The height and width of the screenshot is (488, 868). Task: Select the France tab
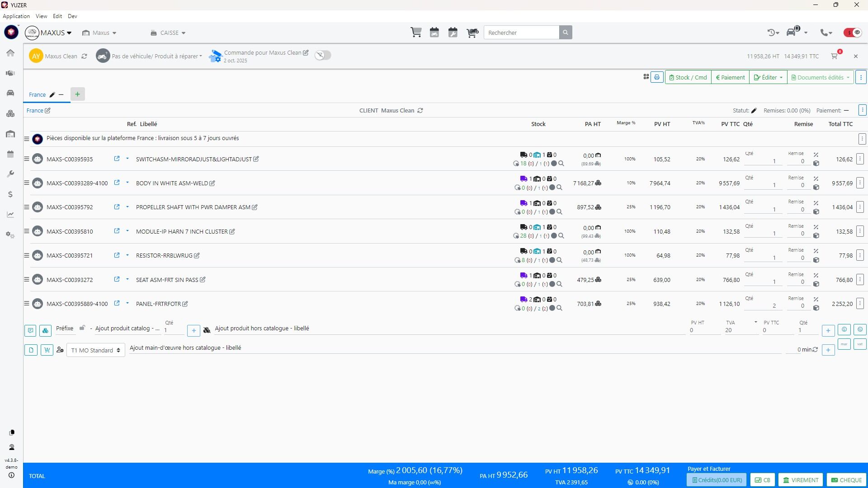click(x=37, y=94)
